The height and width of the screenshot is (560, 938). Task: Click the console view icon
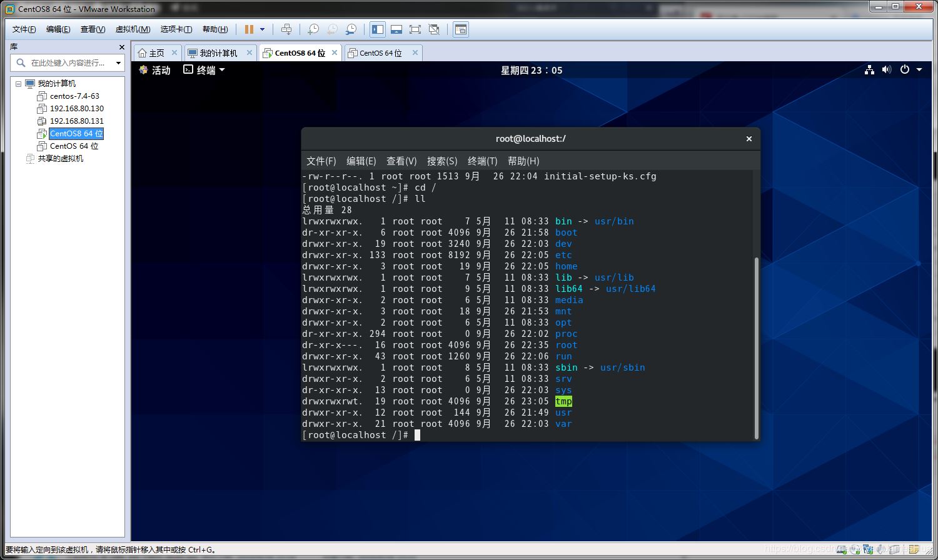(461, 29)
